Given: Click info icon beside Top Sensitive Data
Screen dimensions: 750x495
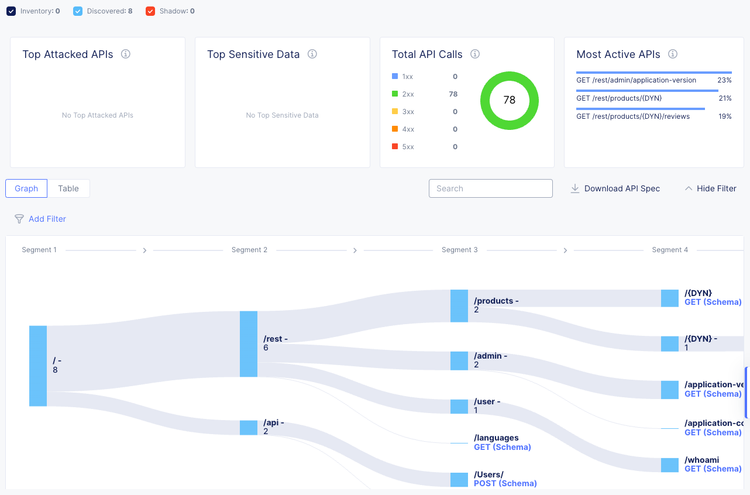Looking at the screenshot, I should coord(313,54).
